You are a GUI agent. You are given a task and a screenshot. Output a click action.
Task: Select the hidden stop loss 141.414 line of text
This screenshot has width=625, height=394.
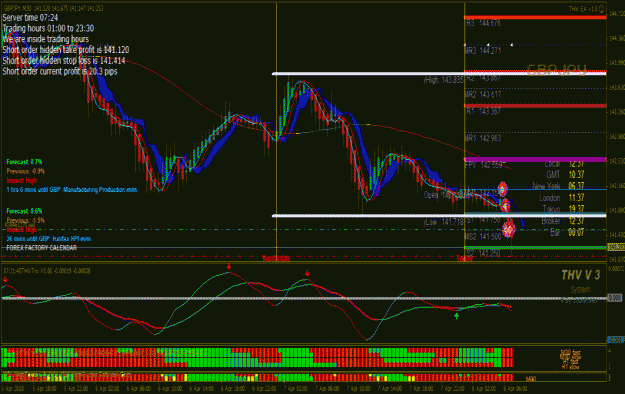64,61
